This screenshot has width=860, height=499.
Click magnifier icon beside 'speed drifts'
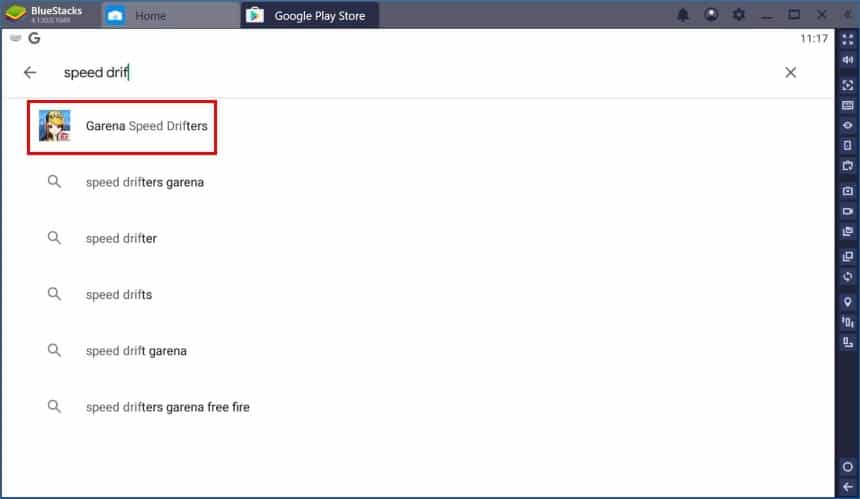(54, 294)
